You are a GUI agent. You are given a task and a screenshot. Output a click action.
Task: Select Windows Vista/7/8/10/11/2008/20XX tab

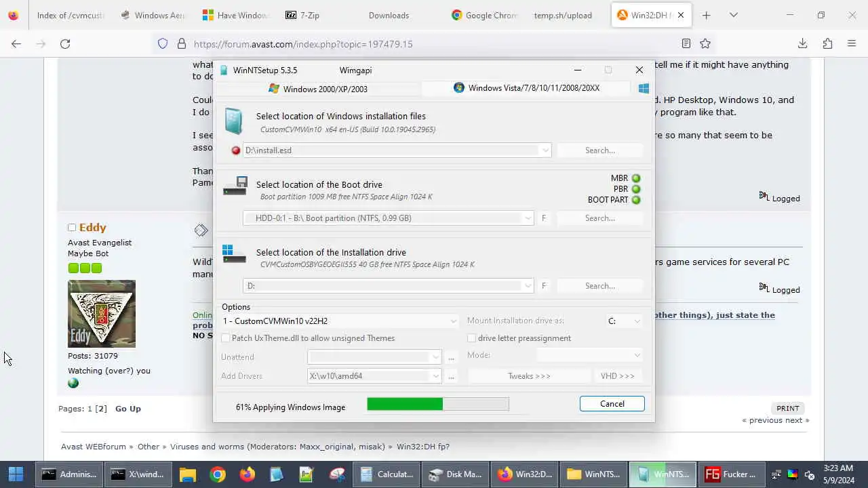(x=527, y=88)
